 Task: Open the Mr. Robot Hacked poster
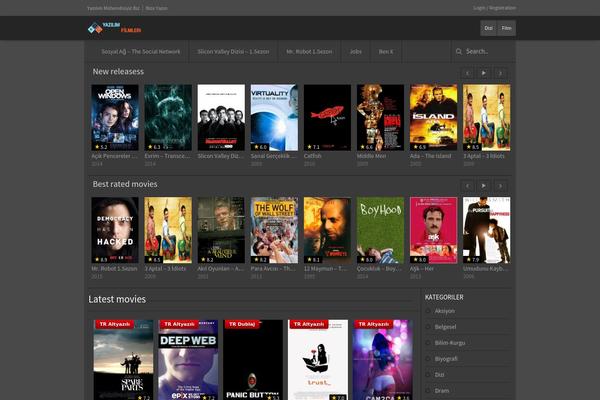tap(115, 230)
